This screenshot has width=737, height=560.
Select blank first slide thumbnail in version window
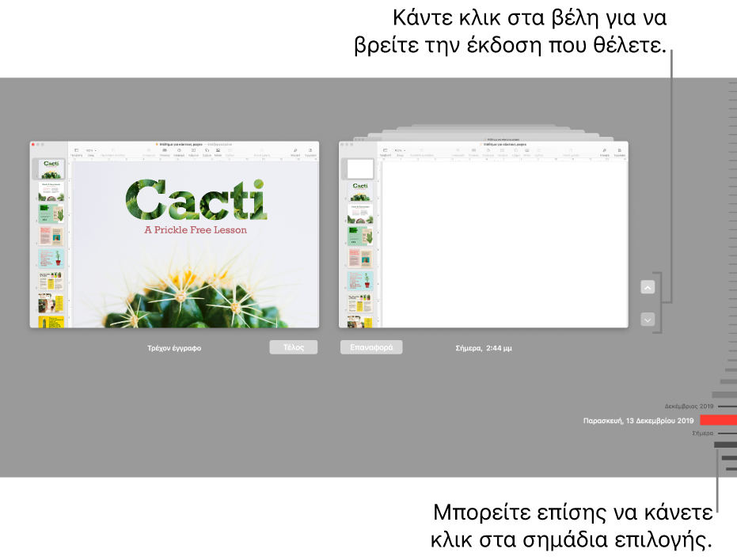click(x=360, y=168)
